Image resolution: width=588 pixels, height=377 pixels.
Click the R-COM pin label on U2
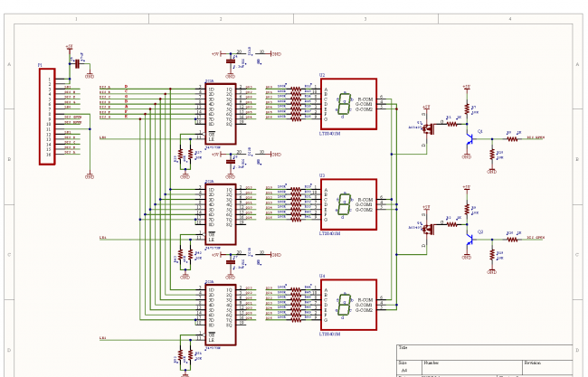click(365, 99)
